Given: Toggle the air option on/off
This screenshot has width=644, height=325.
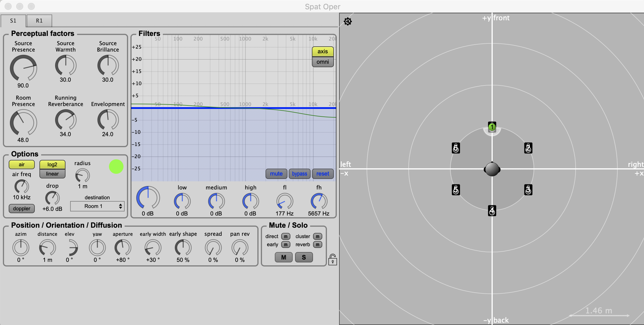Looking at the screenshot, I should pos(22,165).
